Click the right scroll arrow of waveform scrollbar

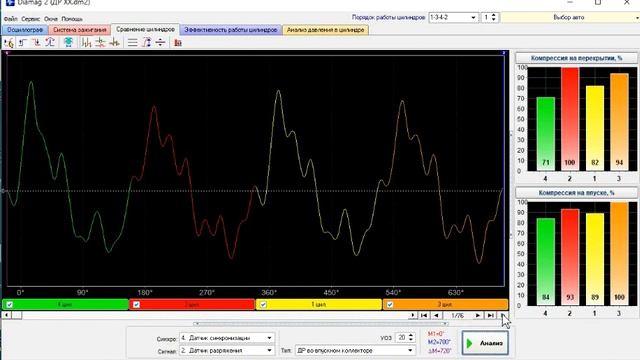[412, 315]
